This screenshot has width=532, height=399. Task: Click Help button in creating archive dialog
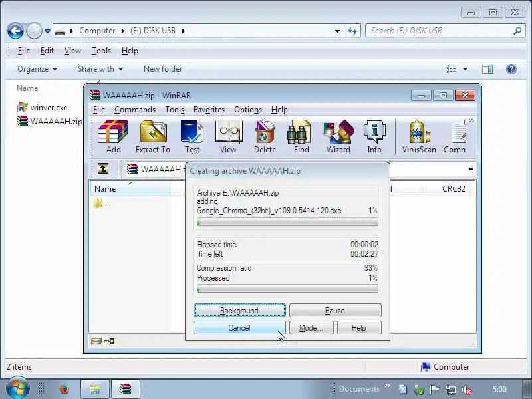(359, 328)
